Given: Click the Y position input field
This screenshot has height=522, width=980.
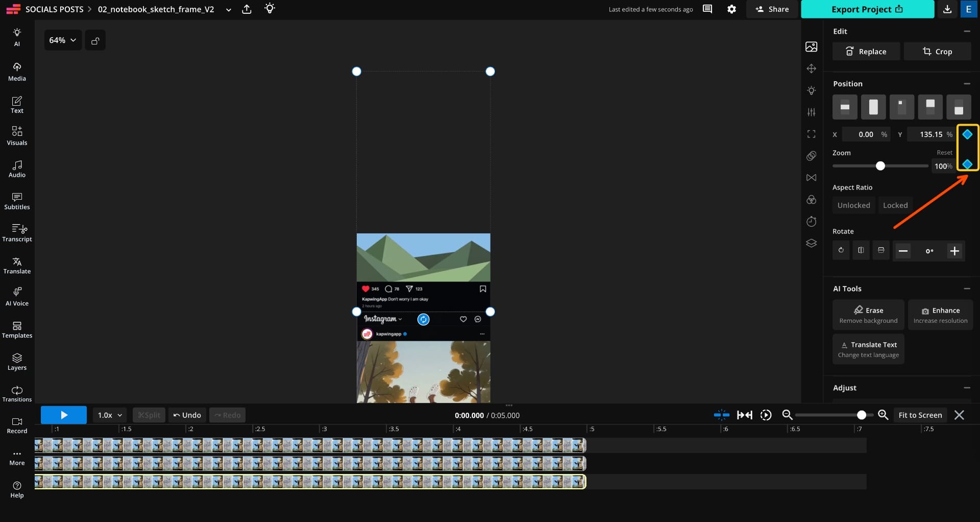Looking at the screenshot, I should (x=931, y=134).
